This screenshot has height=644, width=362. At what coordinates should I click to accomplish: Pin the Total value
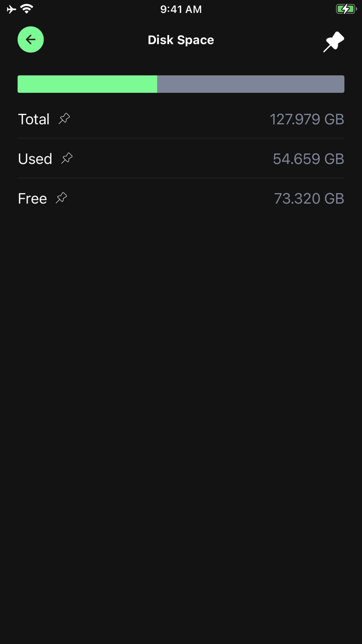(64, 119)
